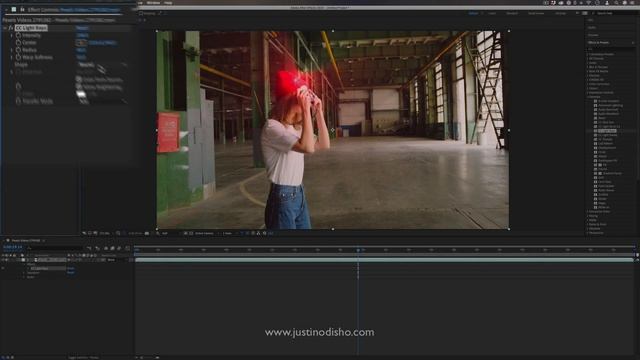Click the Warp Softness value
The width and height of the screenshot is (640, 360).
[x=81, y=57]
